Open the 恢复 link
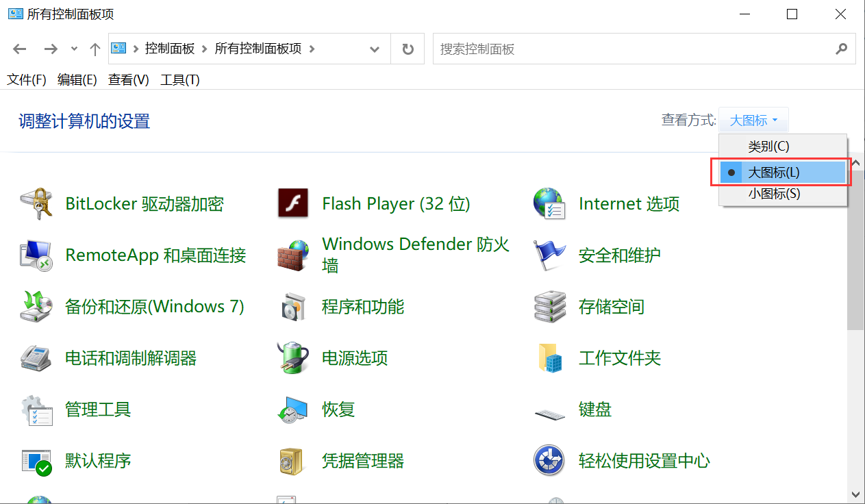Image resolution: width=865 pixels, height=504 pixels. click(338, 409)
